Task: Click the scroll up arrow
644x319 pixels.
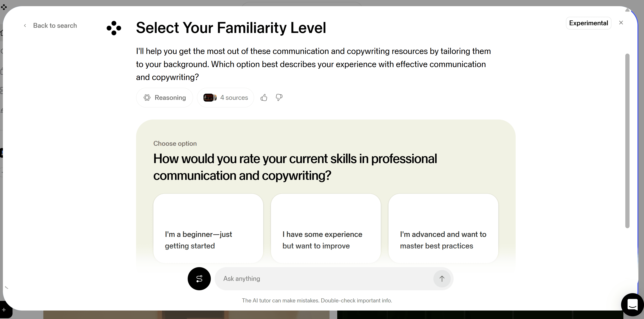Action: (627, 10)
